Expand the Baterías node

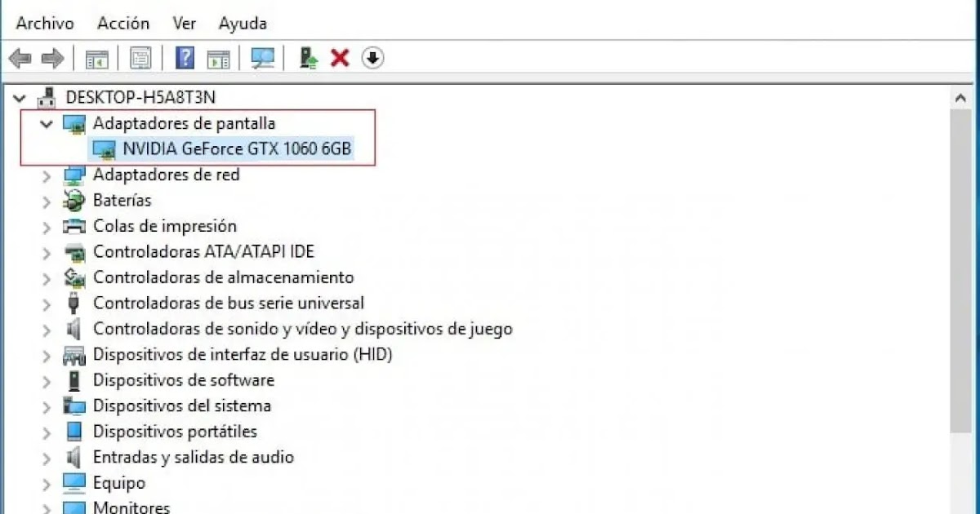(47, 200)
